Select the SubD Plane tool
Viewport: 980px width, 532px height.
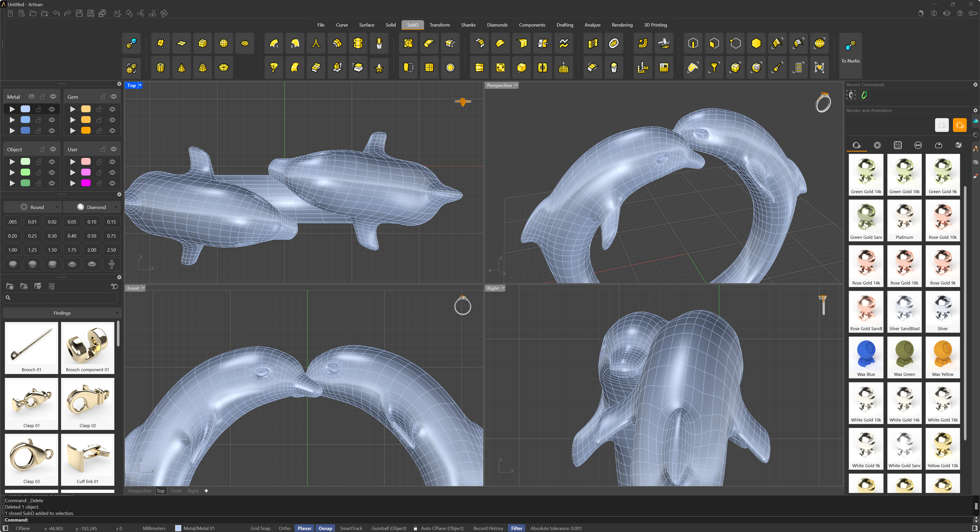point(182,43)
